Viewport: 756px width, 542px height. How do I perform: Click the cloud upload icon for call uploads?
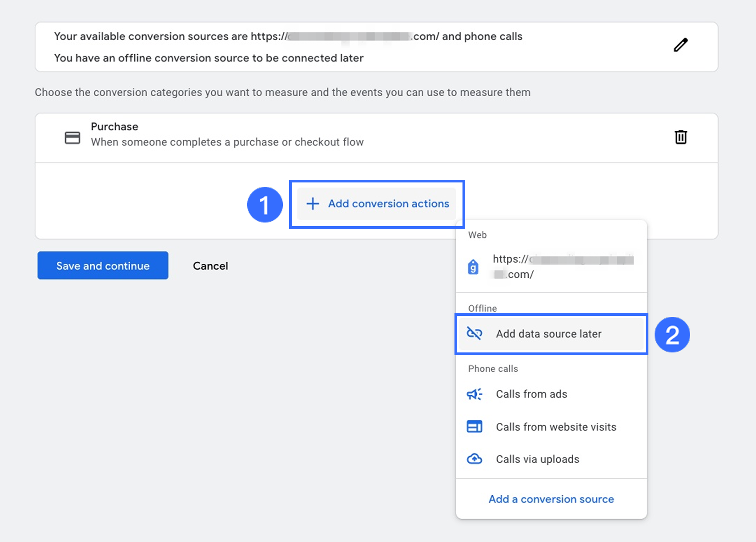[x=474, y=459]
